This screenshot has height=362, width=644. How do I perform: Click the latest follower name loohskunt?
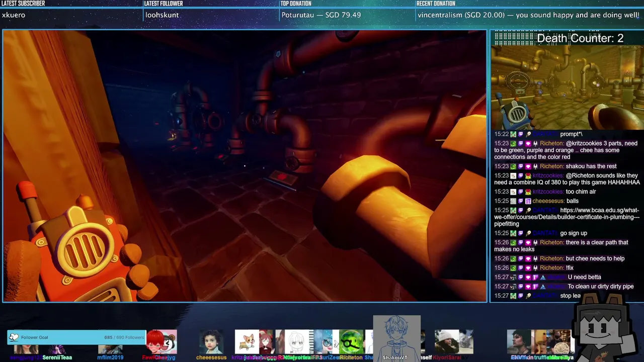[x=162, y=15]
